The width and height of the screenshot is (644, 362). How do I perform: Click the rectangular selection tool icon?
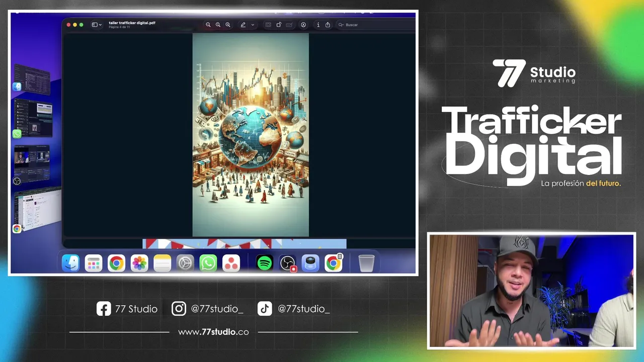pyautogui.click(x=268, y=25)
